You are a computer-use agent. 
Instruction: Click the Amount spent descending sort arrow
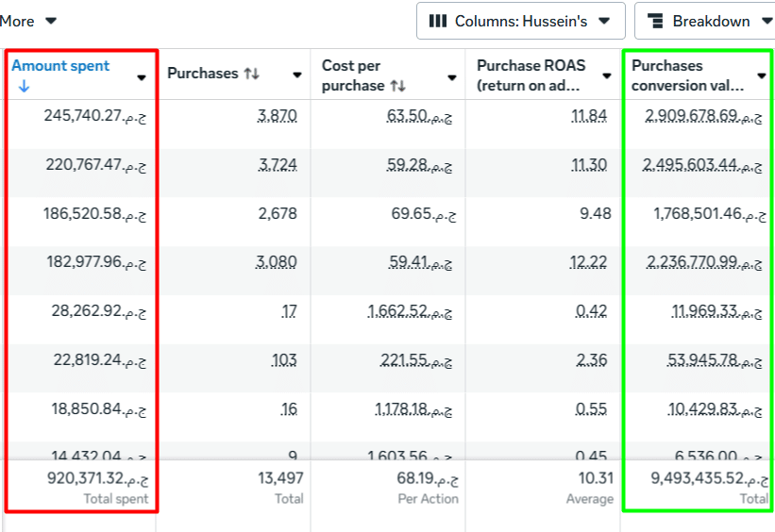[x=24, y=86]
